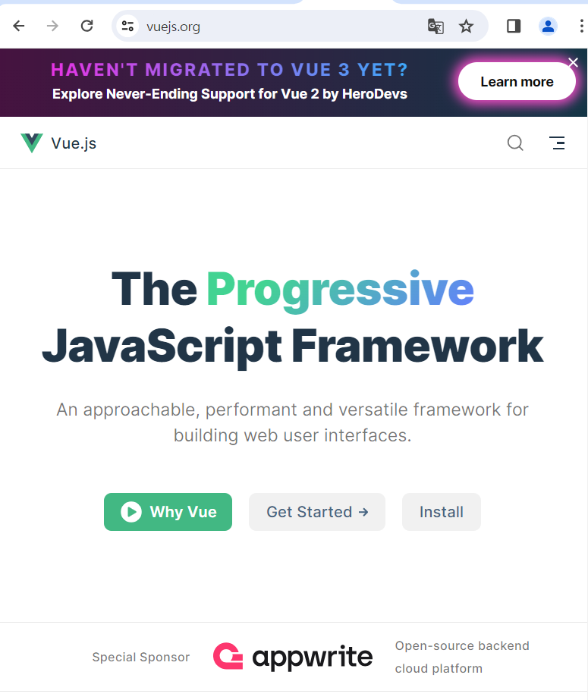Image resolution: width=588 pixels, height=700 pixels.
Task: Reload the vuejs.org page
Action: (x=86, y=25)
